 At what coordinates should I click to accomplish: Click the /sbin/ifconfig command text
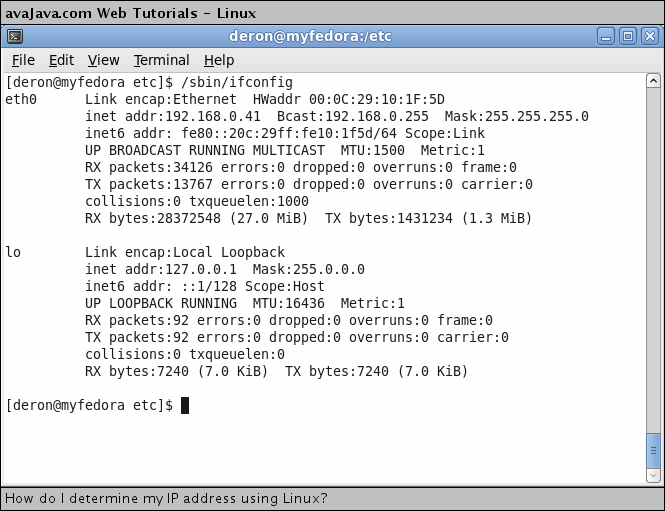[x=237, y=82]
